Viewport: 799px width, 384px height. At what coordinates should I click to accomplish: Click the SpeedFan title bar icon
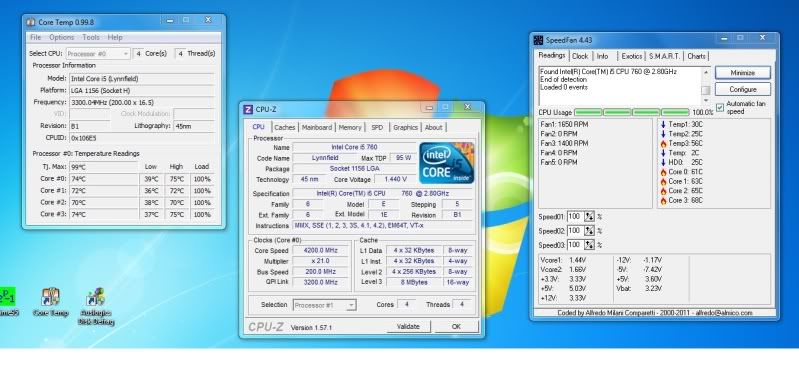pos(538,40)
